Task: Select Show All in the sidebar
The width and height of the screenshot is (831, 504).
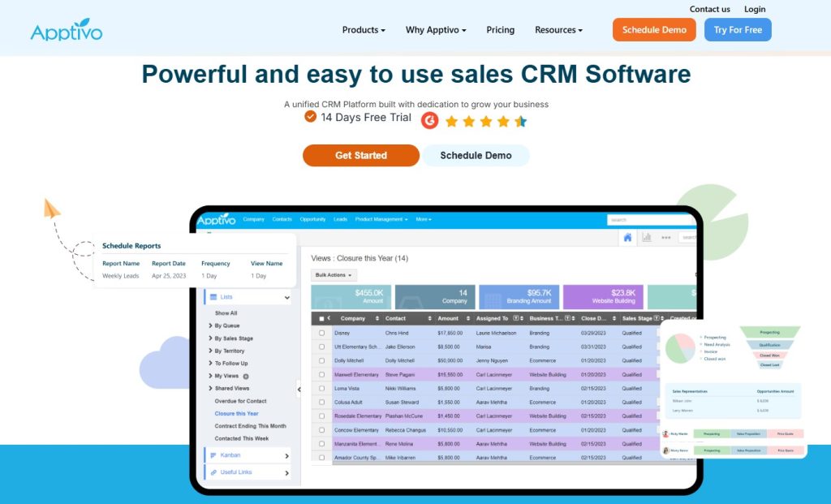Action: [x=226, y=313]
